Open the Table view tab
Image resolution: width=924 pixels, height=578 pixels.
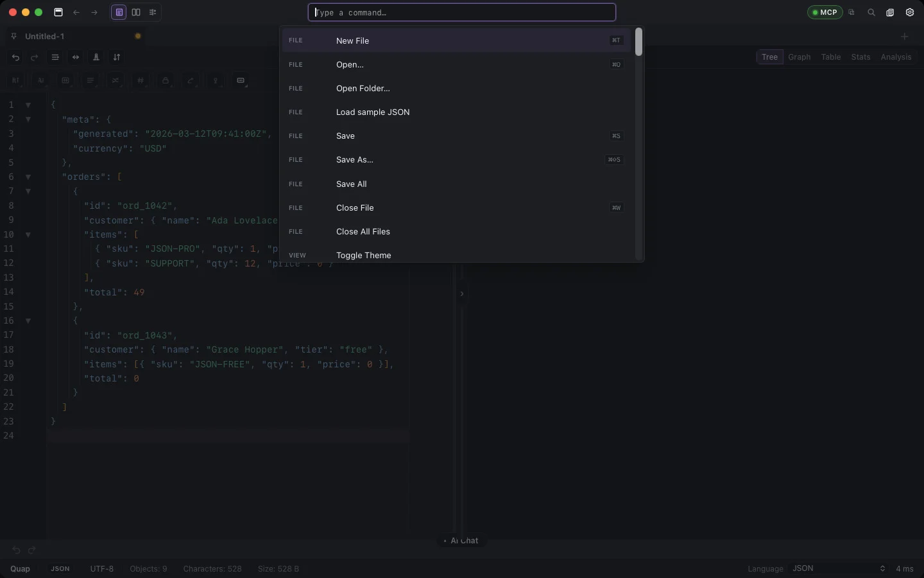point(831,57)
